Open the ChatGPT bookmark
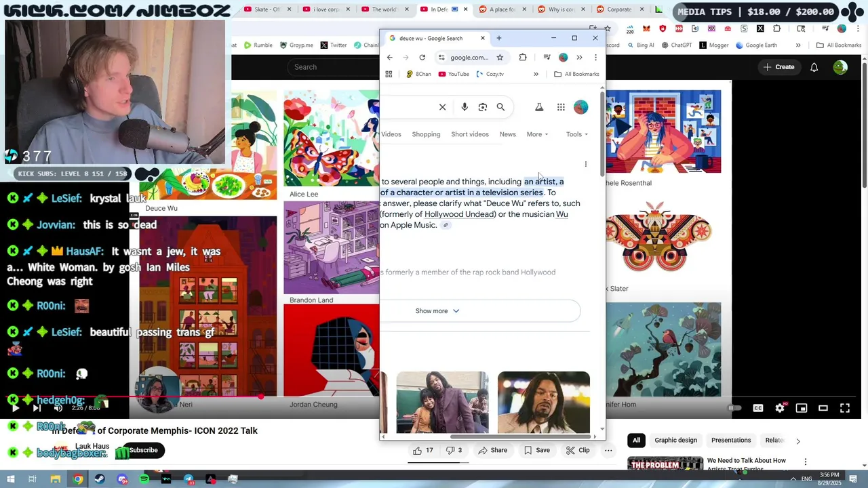 pos(675,45)
